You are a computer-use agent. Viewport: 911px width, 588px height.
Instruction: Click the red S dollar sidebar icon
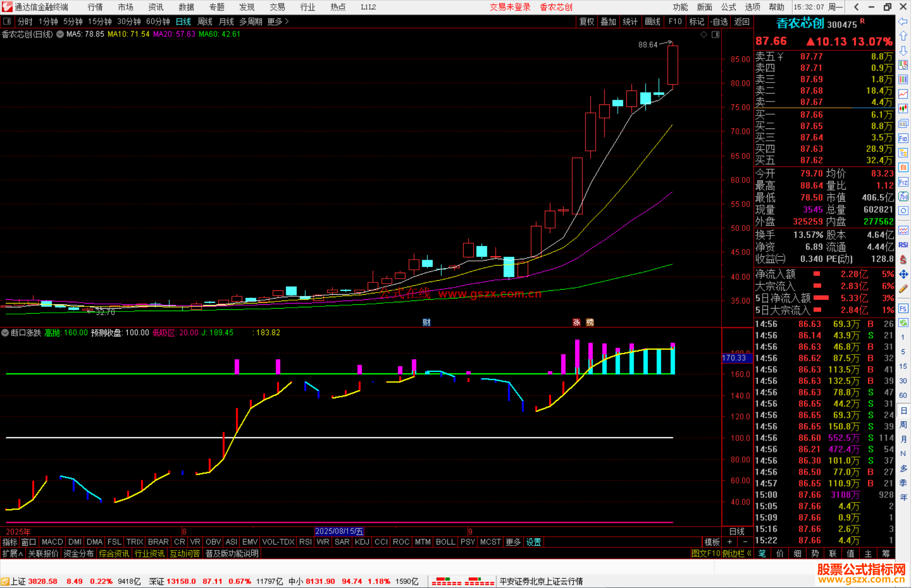click(x=903, y=260)
